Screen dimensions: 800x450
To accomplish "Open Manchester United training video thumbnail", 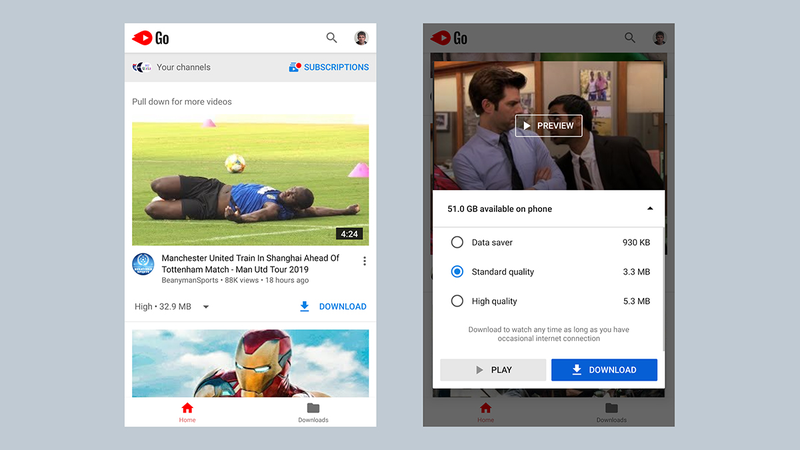I will click(250, 180).
